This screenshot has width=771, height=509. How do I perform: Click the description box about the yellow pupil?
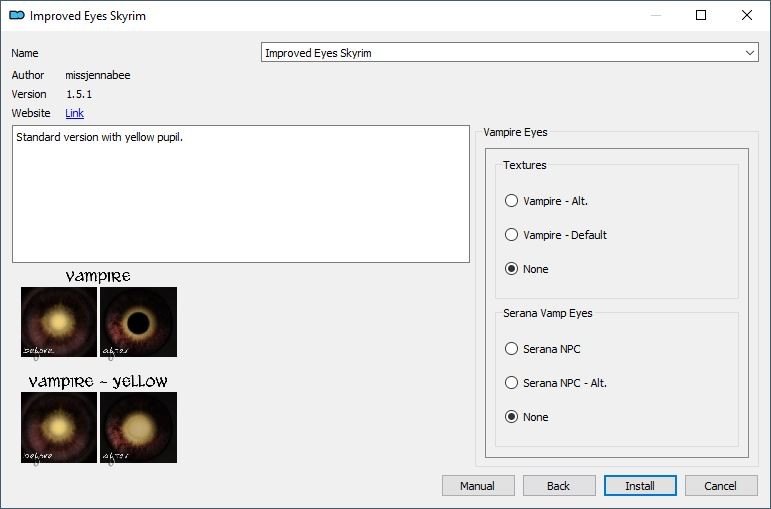coord(241,194)
